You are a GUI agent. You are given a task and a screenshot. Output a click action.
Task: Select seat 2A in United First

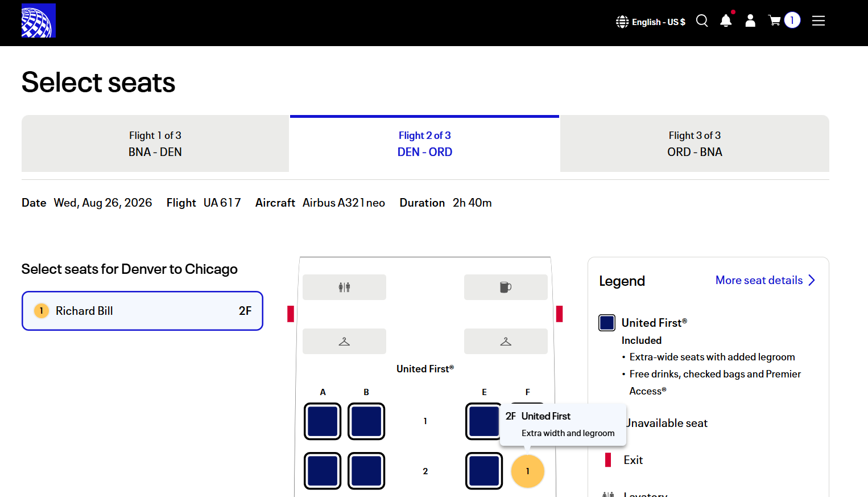[x=323, y=471]
